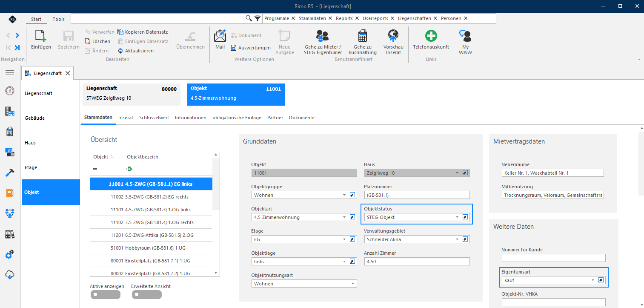644x308 pixels.
Task: Open the Tools ribbon tab
Action: tap(59, 19)
